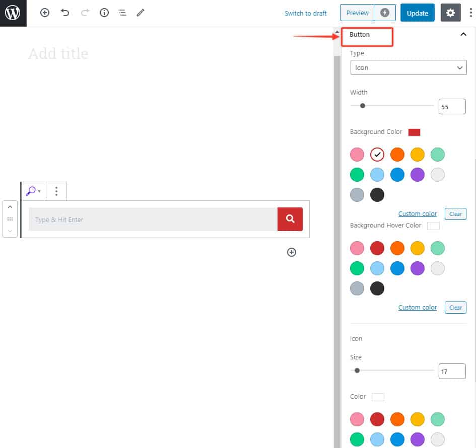The image size is (476, 448).
Task: Toggle the settings gear sidebar
Action: click(450, 13)
